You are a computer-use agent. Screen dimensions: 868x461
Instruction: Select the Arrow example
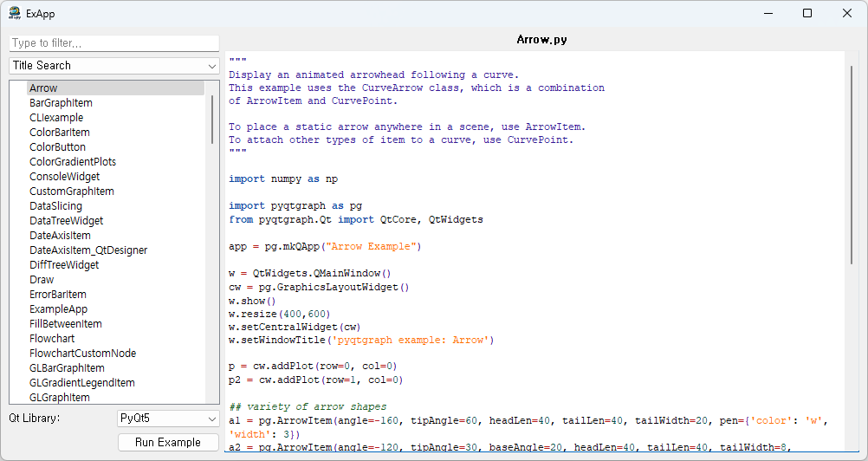(x=43, y=88)
